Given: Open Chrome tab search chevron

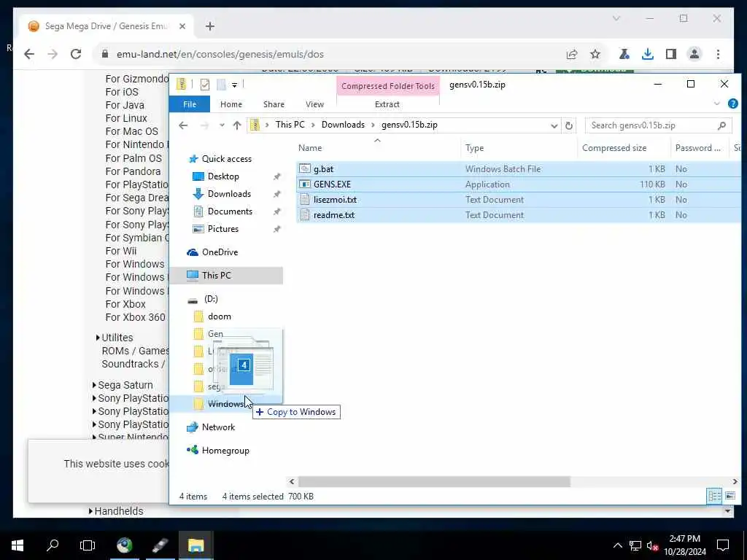Looking at the screenshot, I should [616, 18].
